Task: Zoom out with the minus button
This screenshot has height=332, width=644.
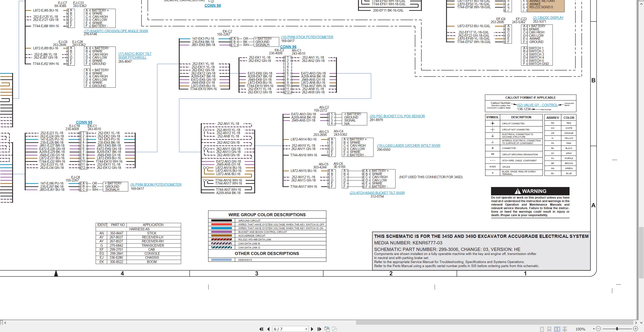Action: [x=598, y=329]
